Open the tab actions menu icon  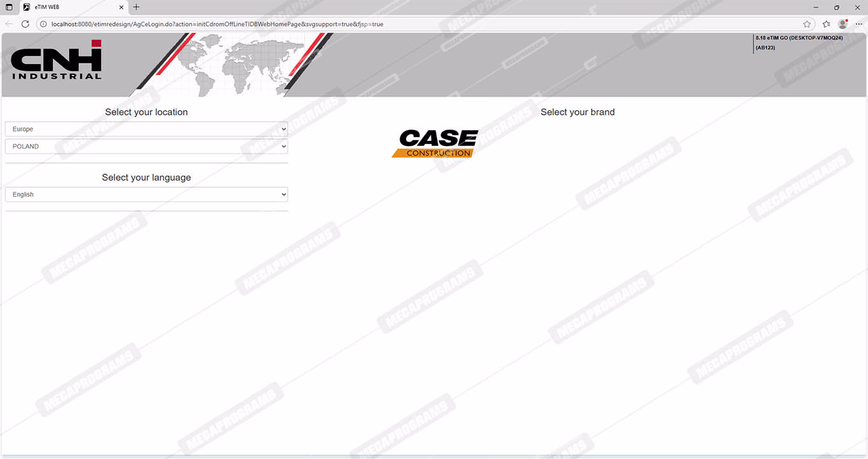[x=9, y=7]
